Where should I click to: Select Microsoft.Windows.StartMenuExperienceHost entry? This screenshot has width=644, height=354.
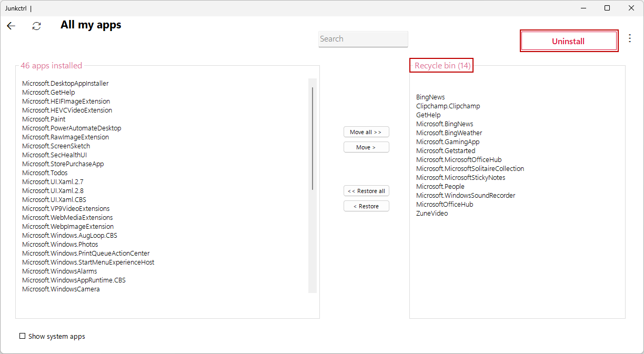88,262
